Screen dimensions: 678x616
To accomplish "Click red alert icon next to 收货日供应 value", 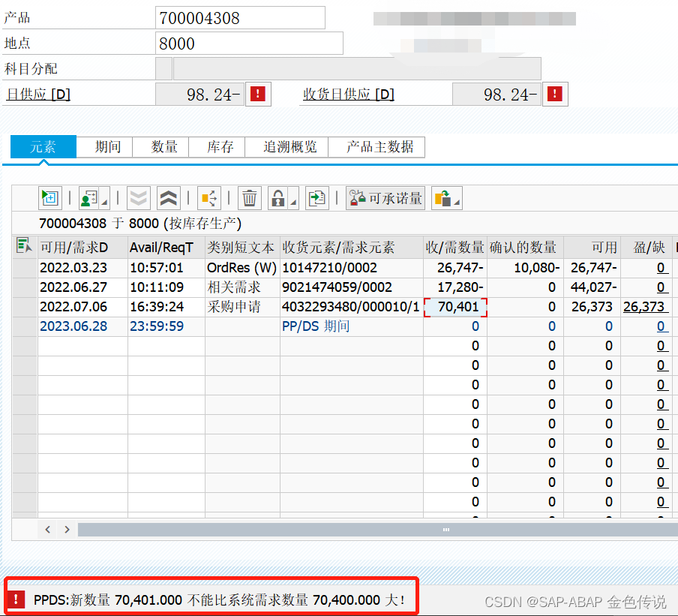I will (x=555, y=94).
